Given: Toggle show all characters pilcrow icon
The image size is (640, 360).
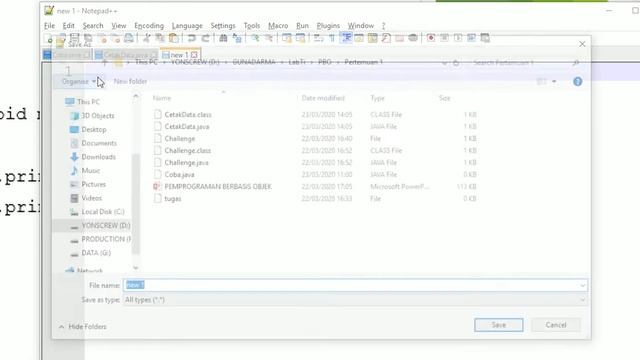Looking at the screenshot, I should click(332, 38).
